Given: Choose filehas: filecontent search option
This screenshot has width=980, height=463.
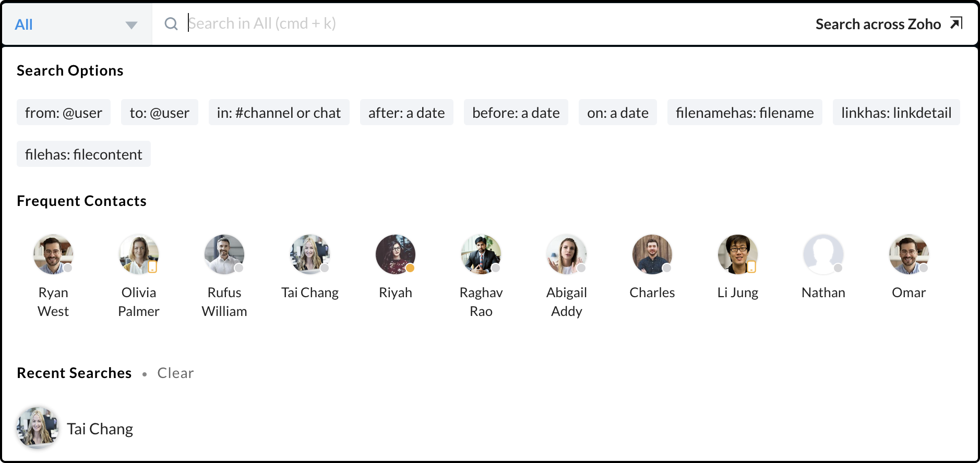Looking at the screenshot, I should (x=83, y=154).
